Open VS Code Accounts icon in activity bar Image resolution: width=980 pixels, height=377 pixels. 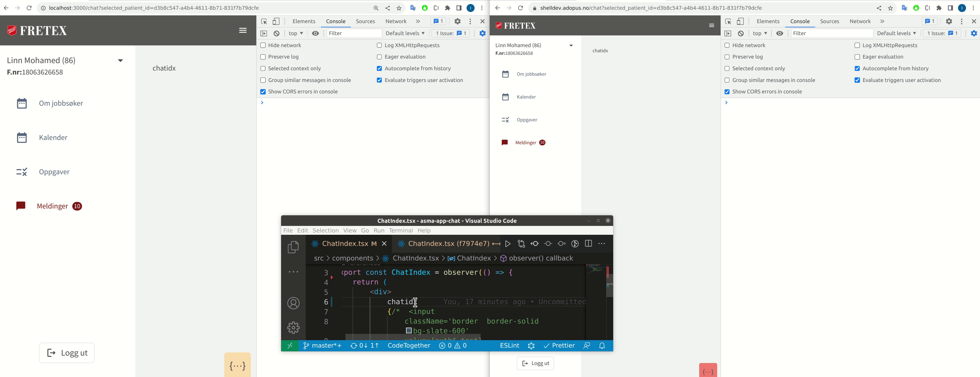tap(293, 303)
